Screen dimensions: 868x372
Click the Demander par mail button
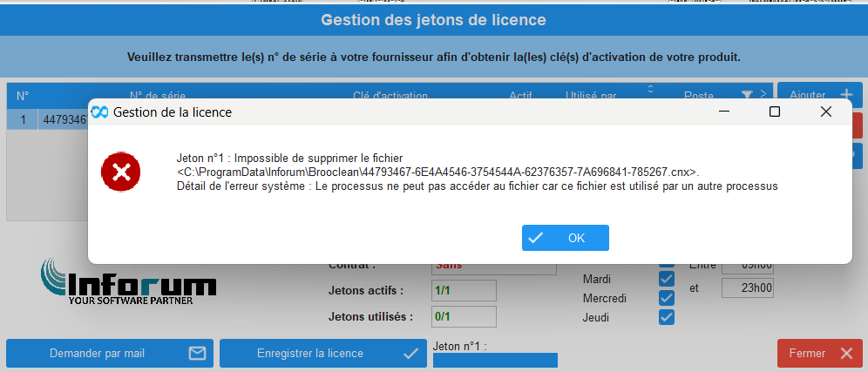[x=110, y=353]
